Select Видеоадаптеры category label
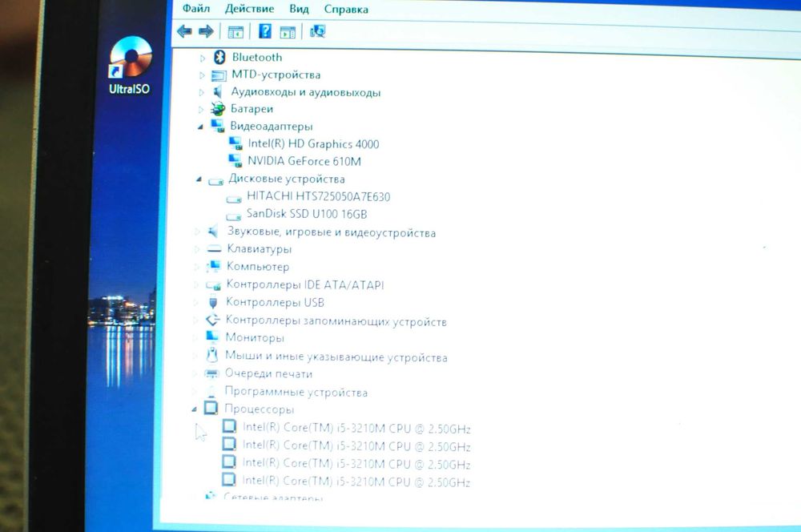This screenshot has height=532, width=801. coord(272,127)
